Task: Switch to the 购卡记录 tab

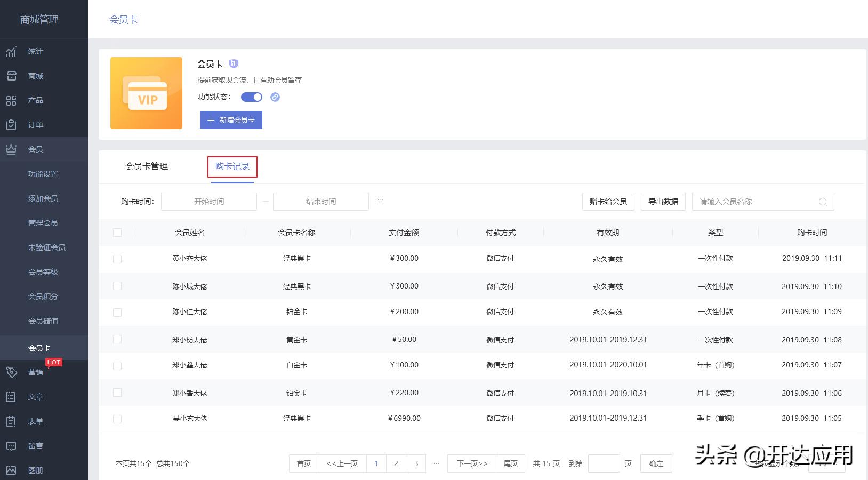Action: (232, 166)
